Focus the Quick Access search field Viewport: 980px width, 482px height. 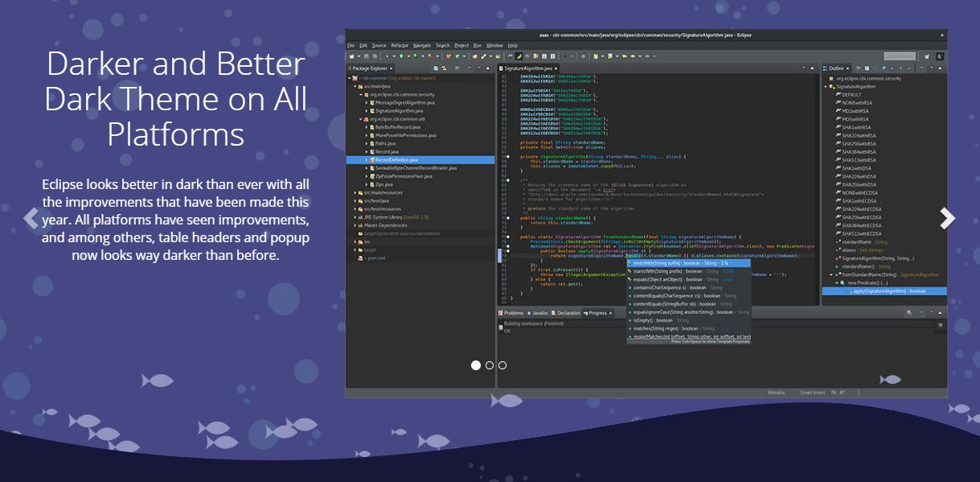[x=900, y=56]
